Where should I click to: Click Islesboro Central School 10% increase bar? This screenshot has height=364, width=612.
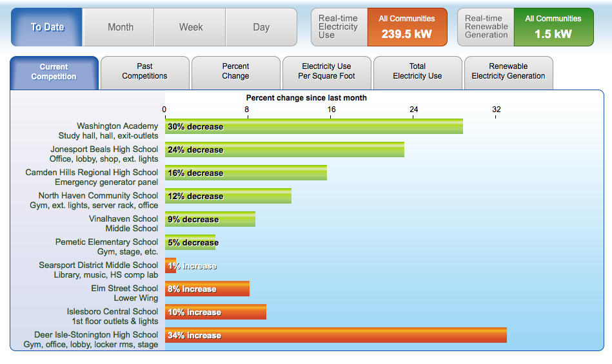pyautogui.click(x=215, y=312)
